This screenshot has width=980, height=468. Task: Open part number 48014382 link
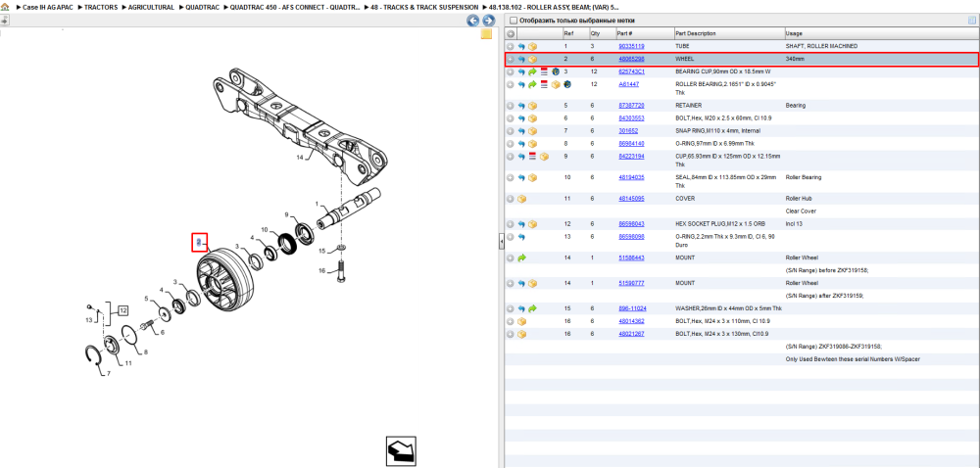(x=631, y=321)
